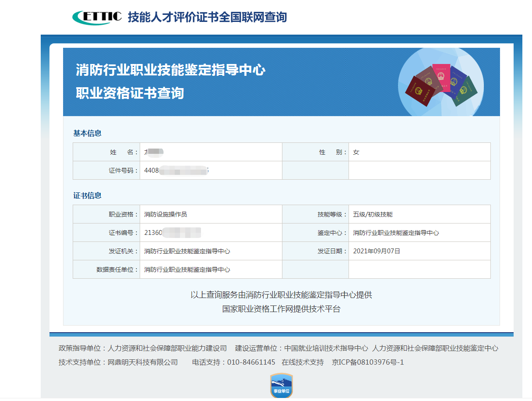
Task: Click the gender value 女
Action: 356,152
